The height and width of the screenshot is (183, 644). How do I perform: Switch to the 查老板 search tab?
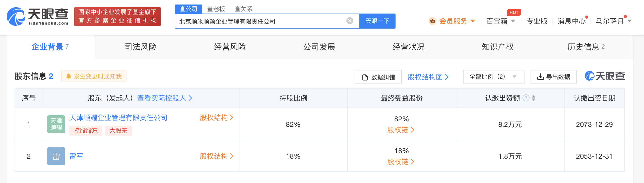[x=216, y=9]
